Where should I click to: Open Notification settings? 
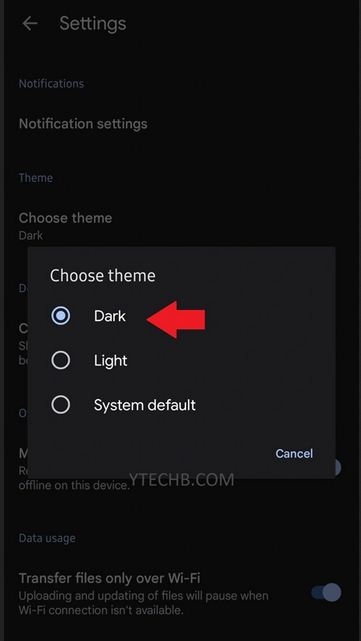click(83, 123)
